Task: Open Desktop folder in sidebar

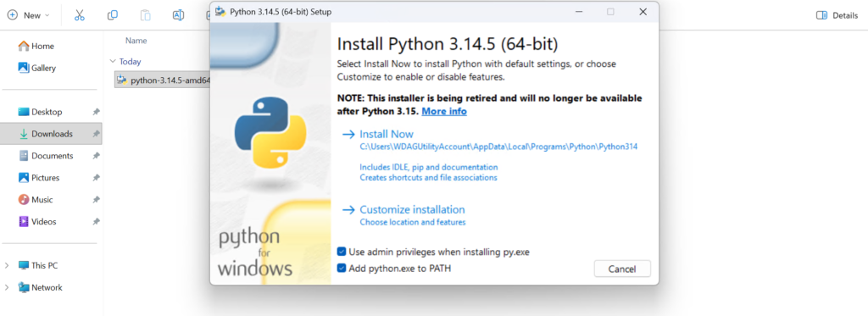Action: [x=47, y=112]
